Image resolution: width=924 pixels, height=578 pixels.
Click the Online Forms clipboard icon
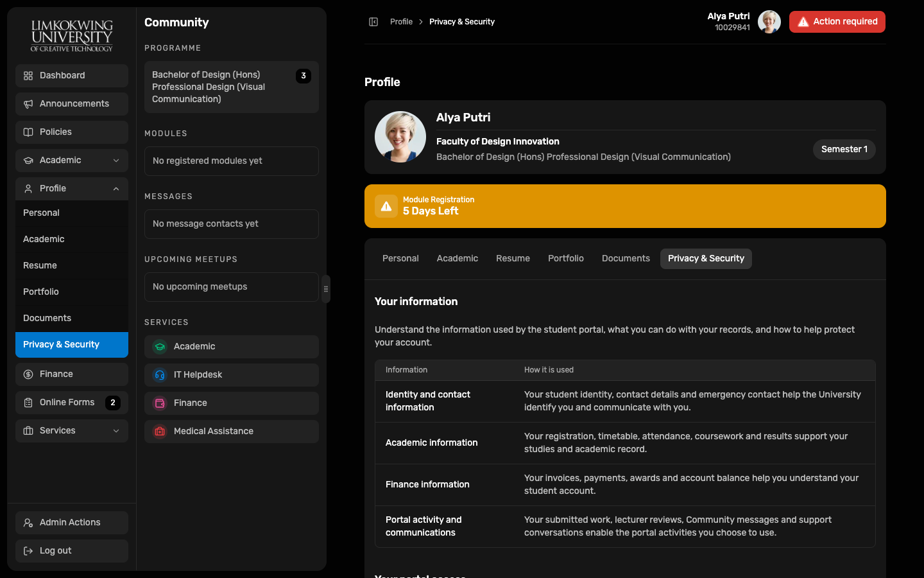coord(28,403)
